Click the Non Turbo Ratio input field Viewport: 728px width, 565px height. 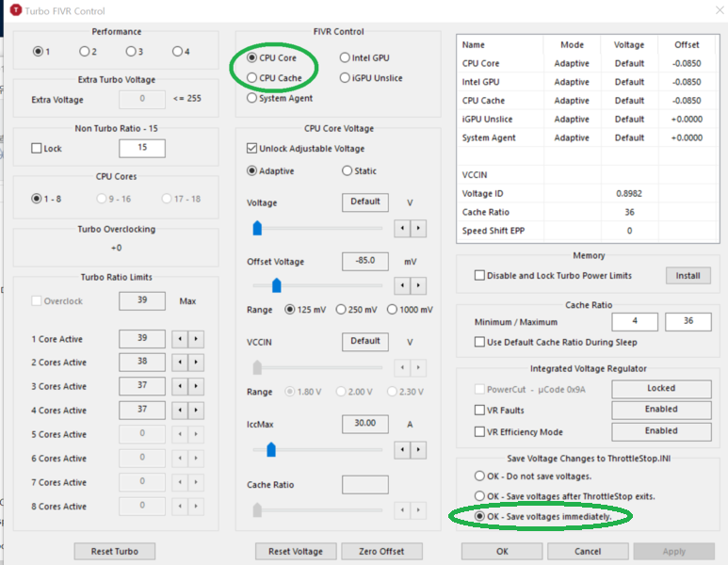142,148
